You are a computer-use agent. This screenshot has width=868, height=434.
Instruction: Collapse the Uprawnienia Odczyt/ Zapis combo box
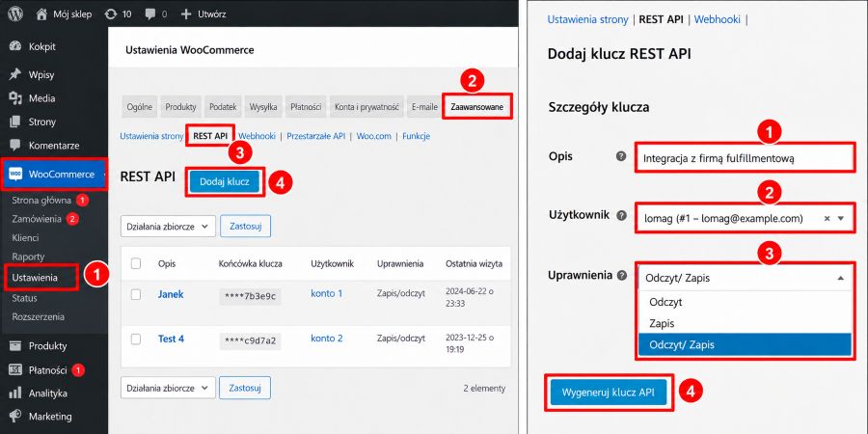pos(745,279)
